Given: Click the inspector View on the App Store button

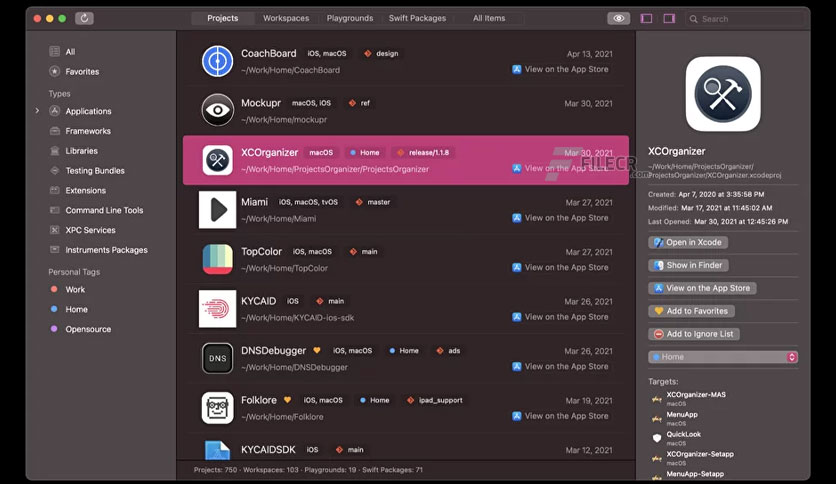Looking at the screenshot, I should point(702,288).
